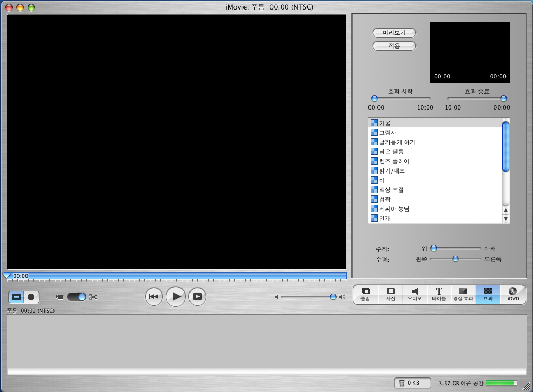
Task: Open the iDVD tab
Action: 512,294
